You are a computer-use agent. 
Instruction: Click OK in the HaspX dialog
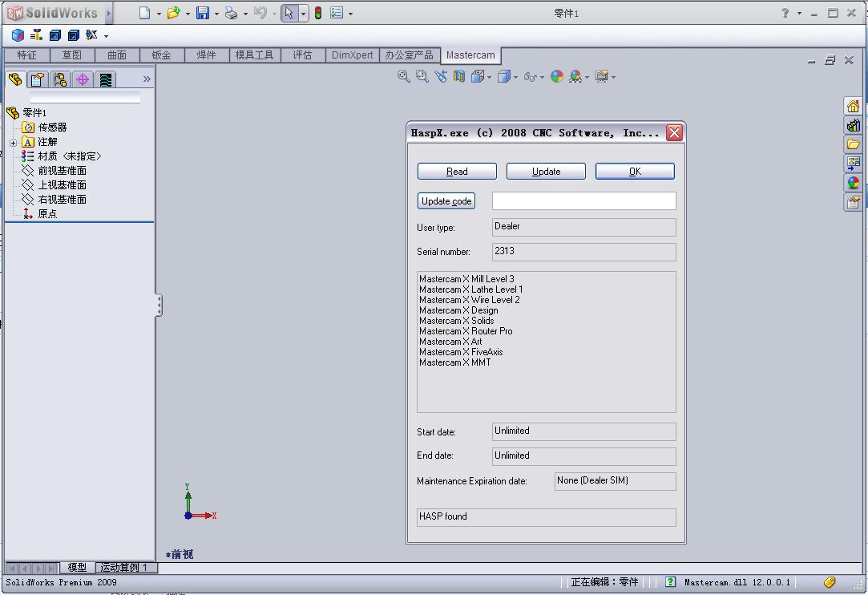pyautogui.click(x=635, y=171)
